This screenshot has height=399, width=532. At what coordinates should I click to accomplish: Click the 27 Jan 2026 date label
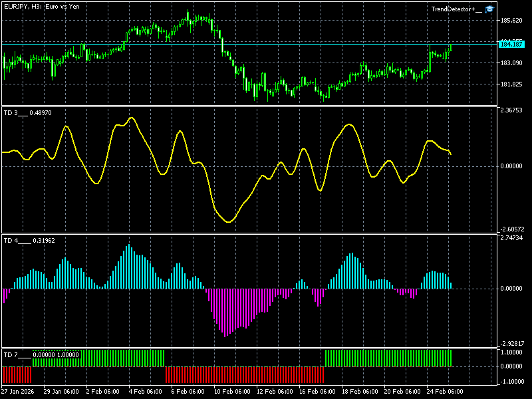click(18, 391)
